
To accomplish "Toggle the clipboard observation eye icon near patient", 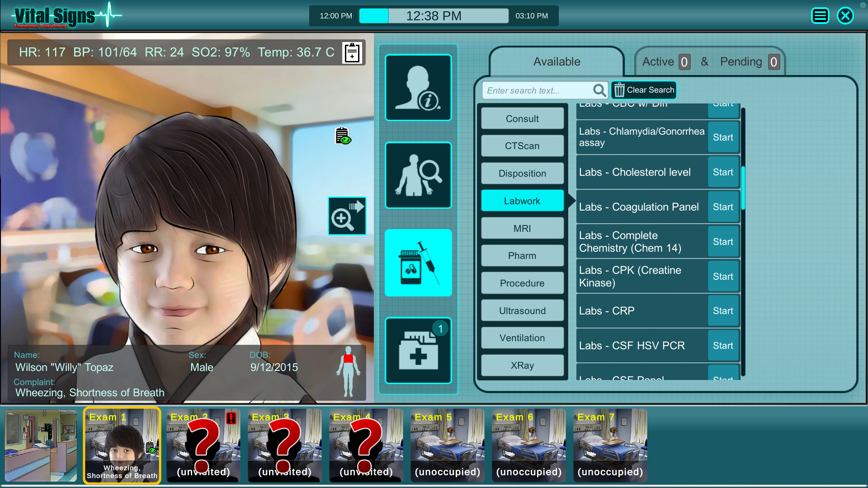I will [342, 136].
